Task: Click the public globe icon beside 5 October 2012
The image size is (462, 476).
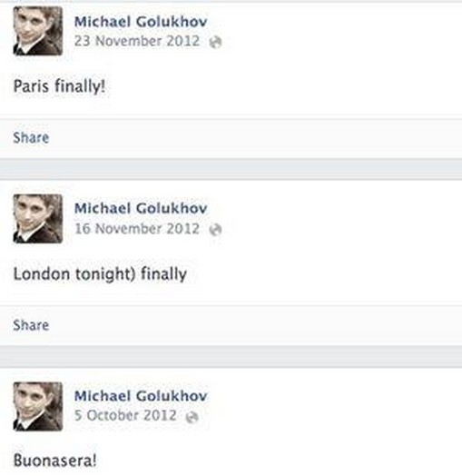Action: click(192, 417)
